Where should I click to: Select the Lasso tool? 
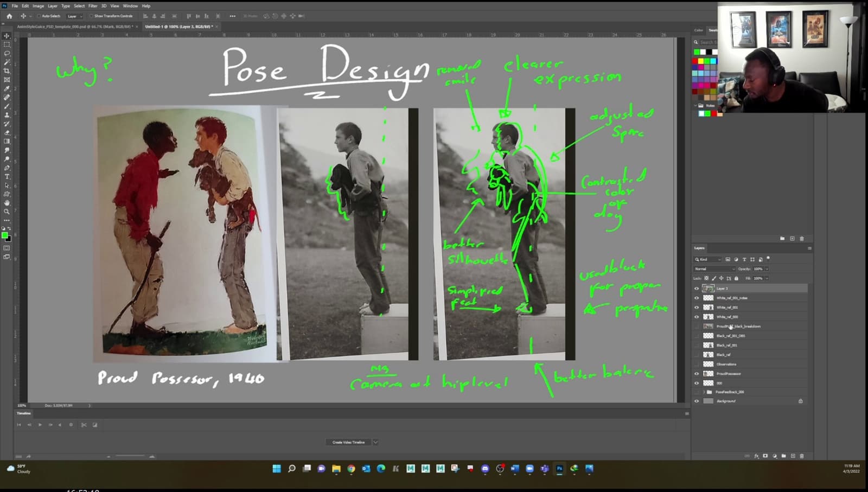7,53
